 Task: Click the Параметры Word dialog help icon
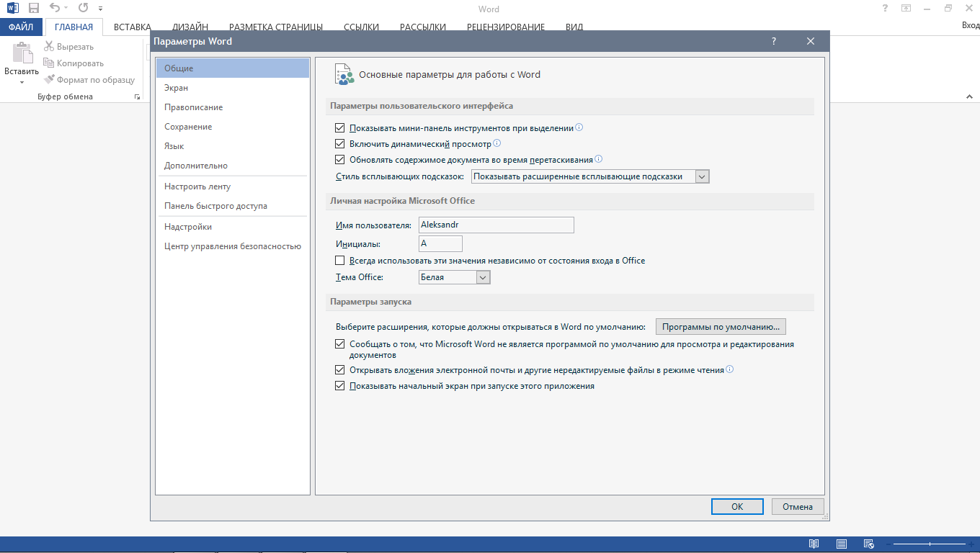point(774,41)
